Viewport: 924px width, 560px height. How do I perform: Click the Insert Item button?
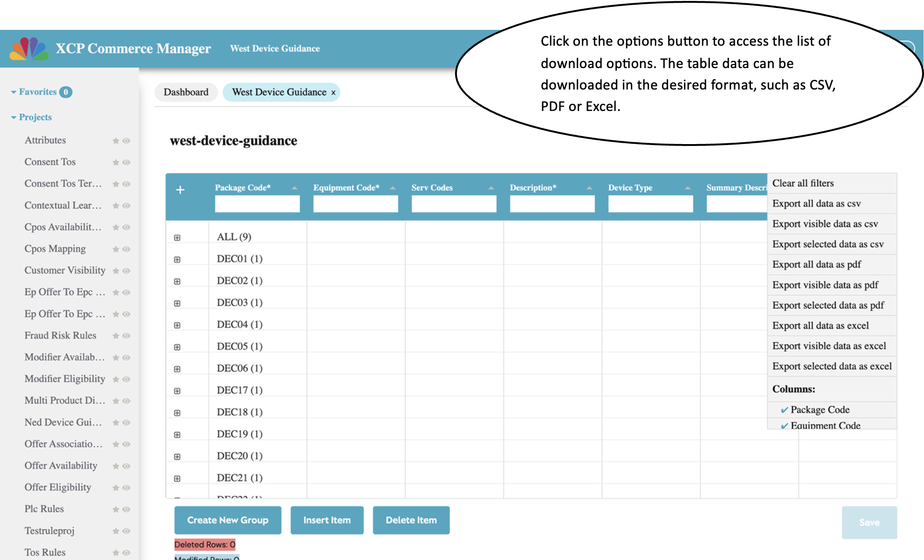(327, 520)
